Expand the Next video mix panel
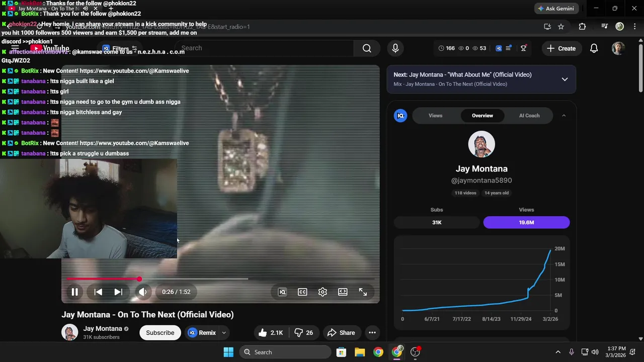The image size is (644, 362). 565,79
